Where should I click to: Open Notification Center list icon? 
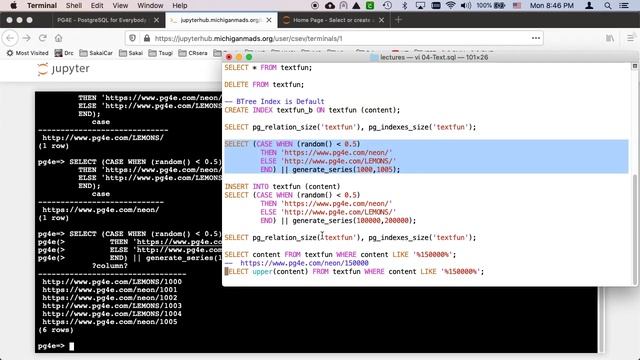pos(624,5)
